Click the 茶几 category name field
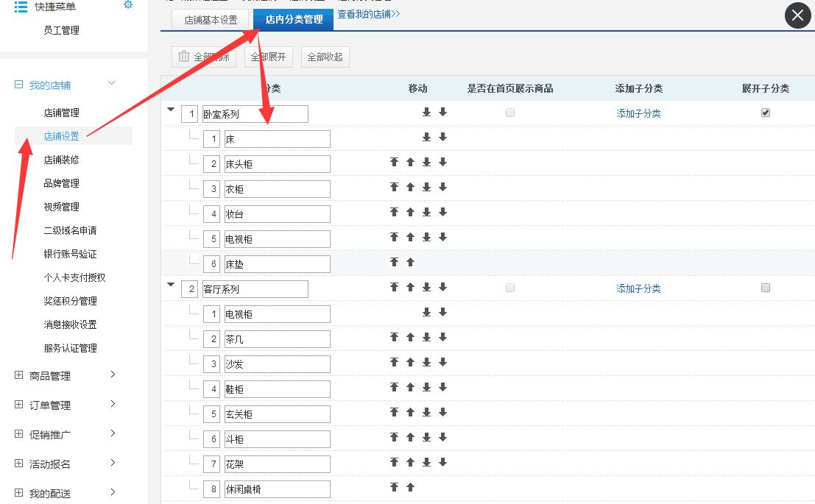Viewport: 815px width, 504px height. pos(277,339)
